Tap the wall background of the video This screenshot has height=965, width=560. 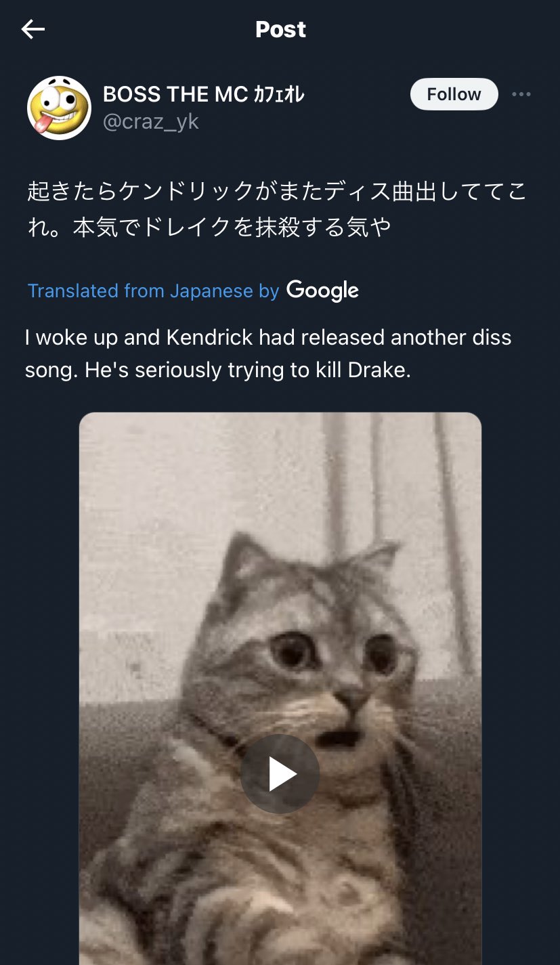coord(203,488)
